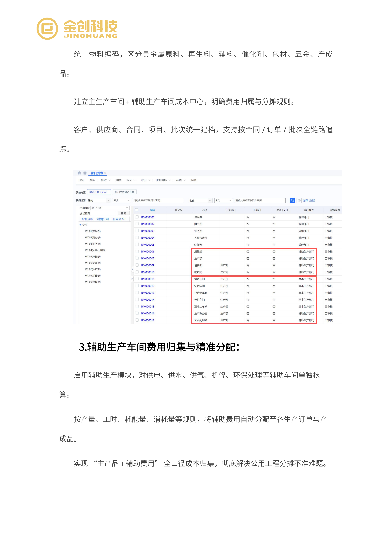The height and width of the screenshot is (555, 392).
Task: Click the 重置 filter link
Action: pos(312,200)
